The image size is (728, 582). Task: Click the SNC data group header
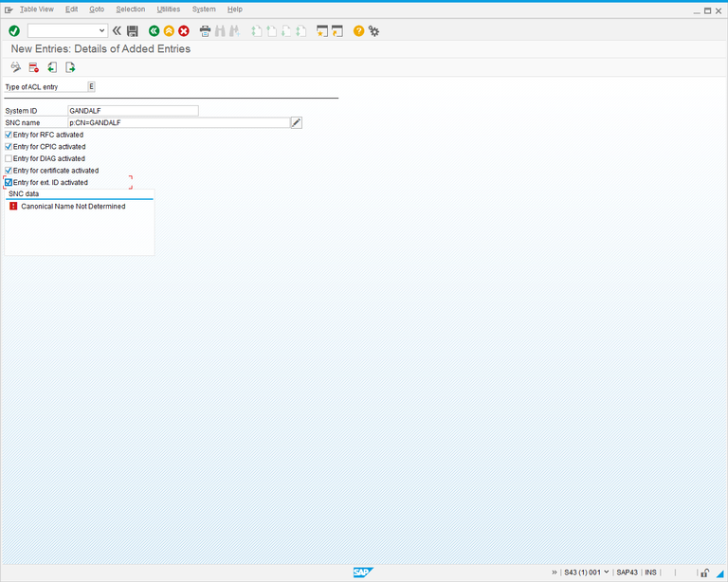(24, 194)
